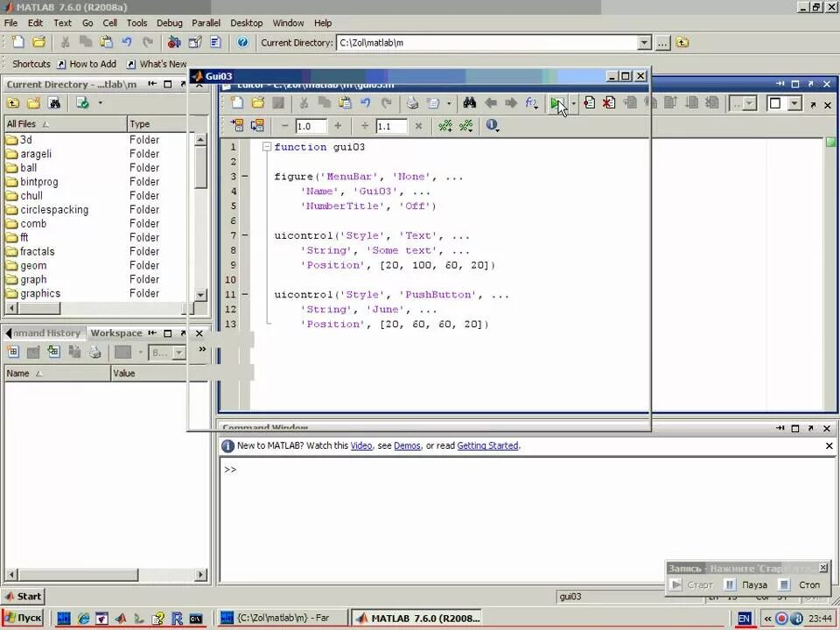Open Cell menu
The height and width of the screenshot is (630, 840).
point(110,23)
